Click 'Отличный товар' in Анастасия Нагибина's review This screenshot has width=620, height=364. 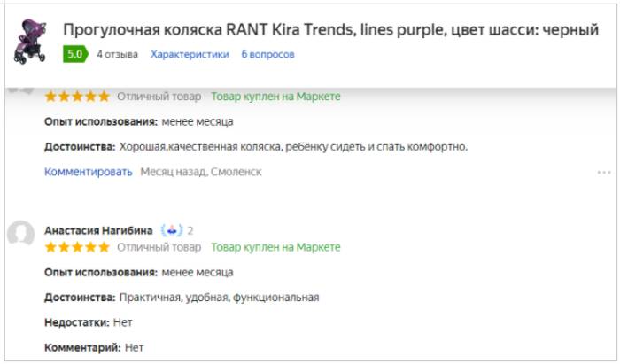pos(159,247)
